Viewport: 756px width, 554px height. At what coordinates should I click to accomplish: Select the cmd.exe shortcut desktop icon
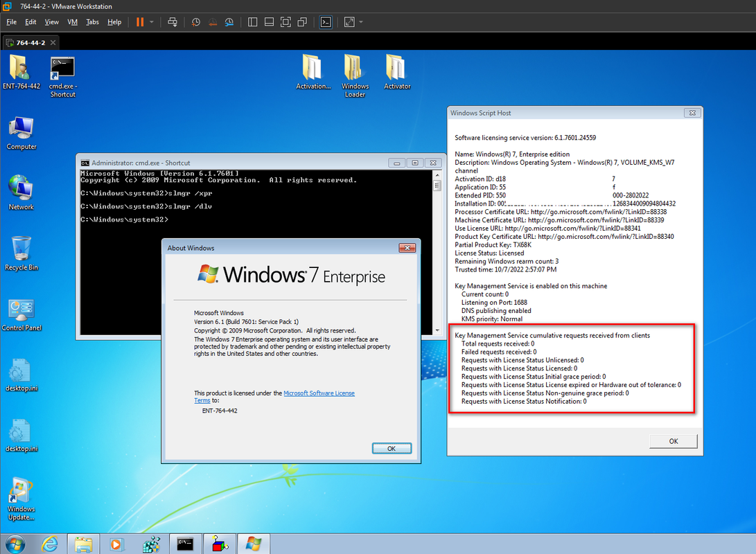click(62, 76)
